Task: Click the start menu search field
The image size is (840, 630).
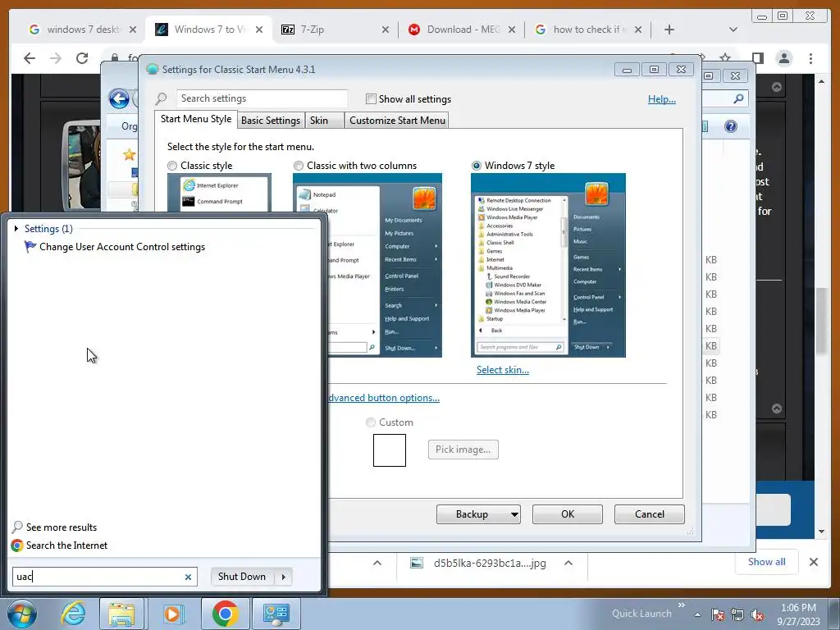Action: pos(104,577)
